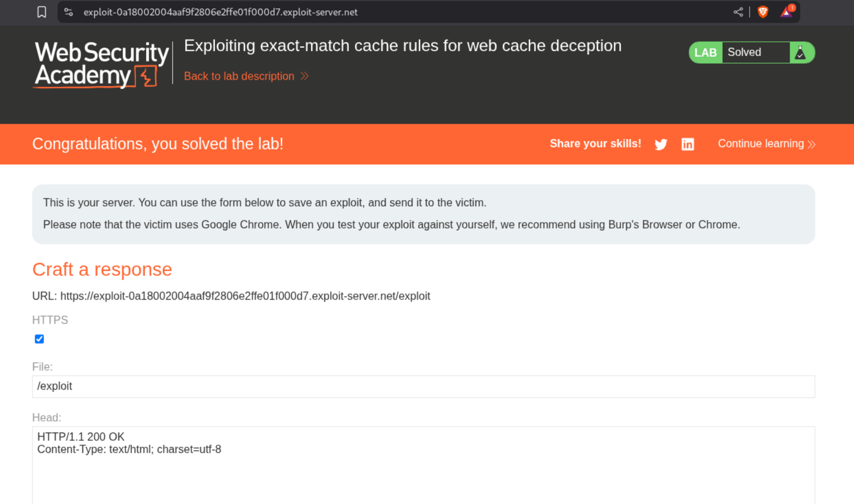The image size is (854, 504).
Task: Open the Continue learning link
Action: click(761, 144)
